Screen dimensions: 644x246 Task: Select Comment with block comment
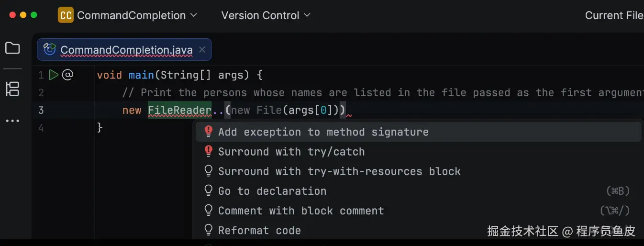click(x=301, y=211)
